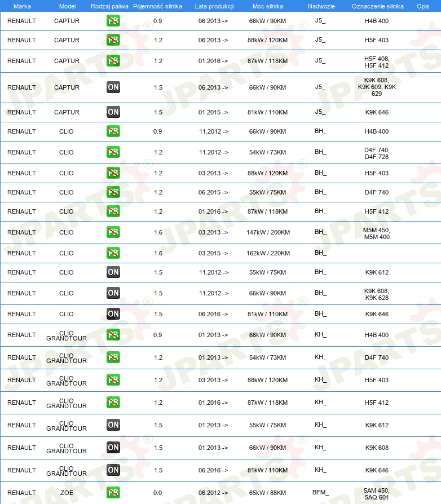Click petrol icon for Clio BH_ 54kW / 73KM

click(113, 152)
